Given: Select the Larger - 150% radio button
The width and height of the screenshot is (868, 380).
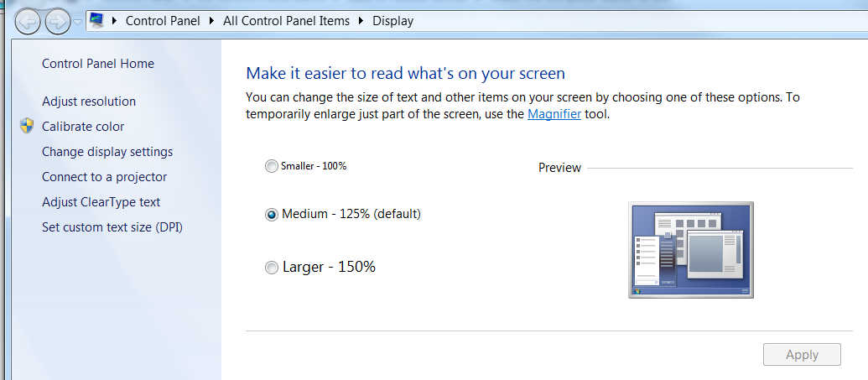Looking at the screenshot, I should point(271,268).
